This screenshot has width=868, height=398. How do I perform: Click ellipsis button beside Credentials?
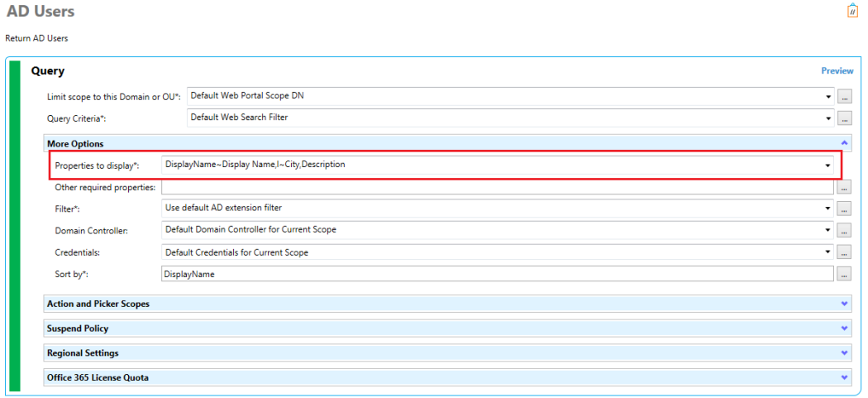tap(844, 252)
